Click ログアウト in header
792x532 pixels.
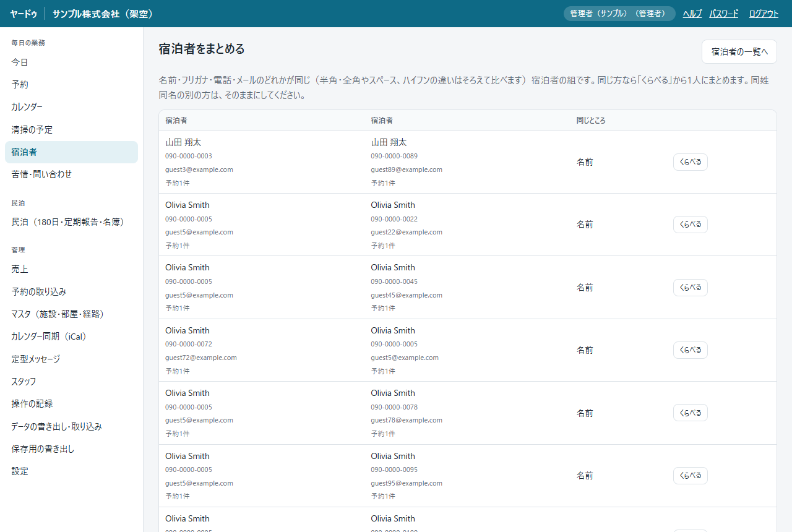764,14
